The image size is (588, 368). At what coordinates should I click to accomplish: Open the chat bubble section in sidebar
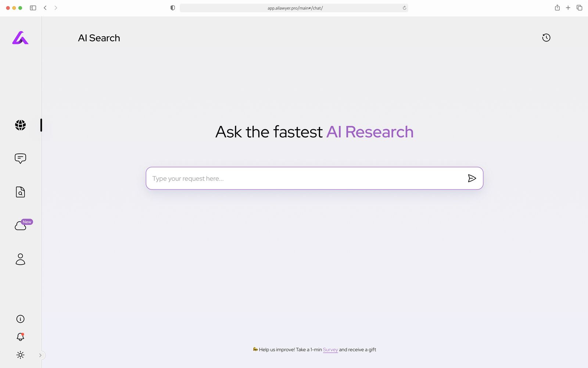20,158
